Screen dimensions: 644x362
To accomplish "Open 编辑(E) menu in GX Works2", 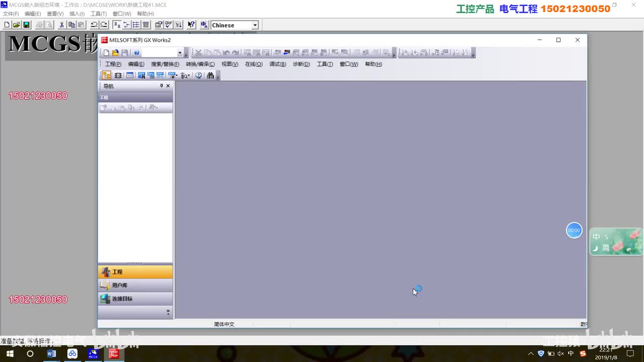I will tap(136, 64).
